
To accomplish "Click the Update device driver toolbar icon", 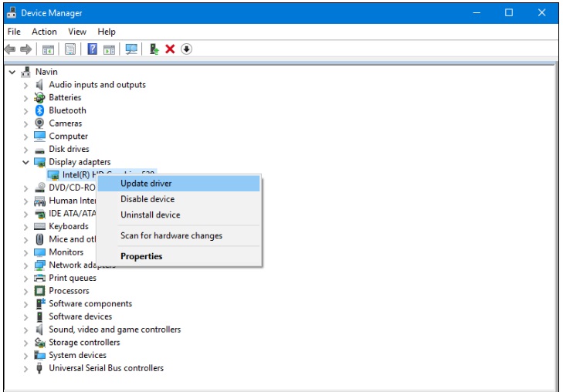I will tap(154, 49).
